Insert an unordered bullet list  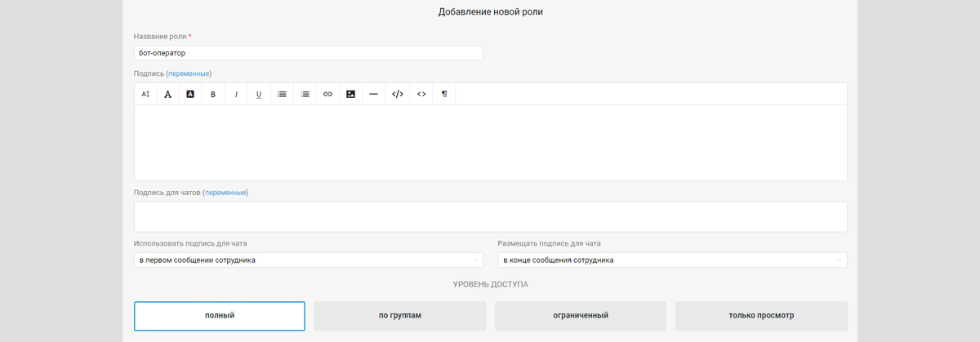282,94
